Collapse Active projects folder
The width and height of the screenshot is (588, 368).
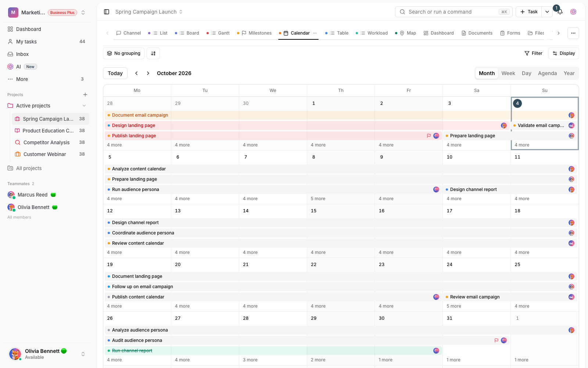click(x=84, y=106)
